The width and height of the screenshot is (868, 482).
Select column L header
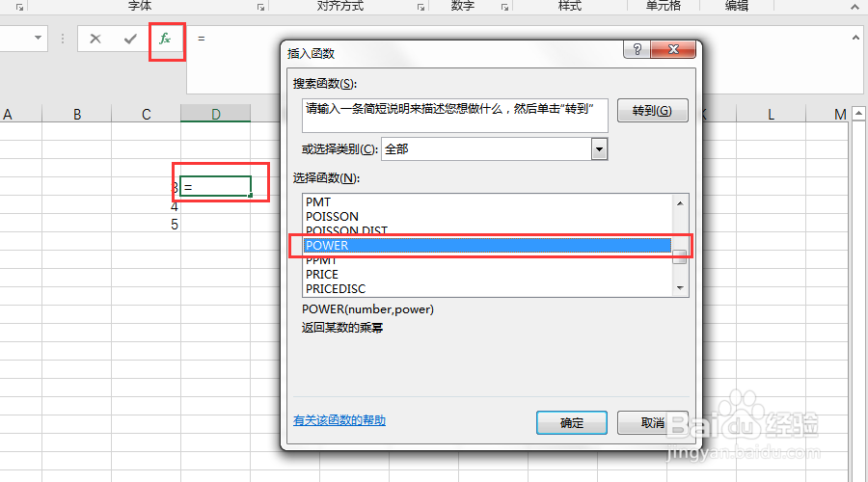tap(771, 114)
